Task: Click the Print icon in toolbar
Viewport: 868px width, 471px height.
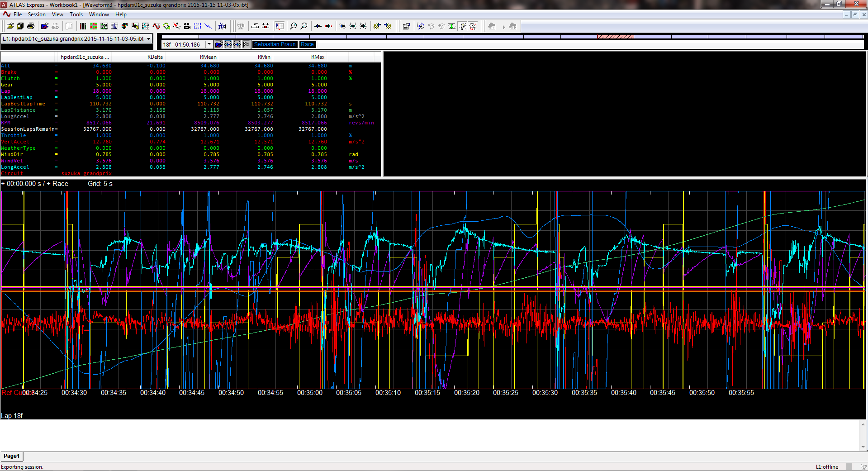Action: [x=31, y=26]
